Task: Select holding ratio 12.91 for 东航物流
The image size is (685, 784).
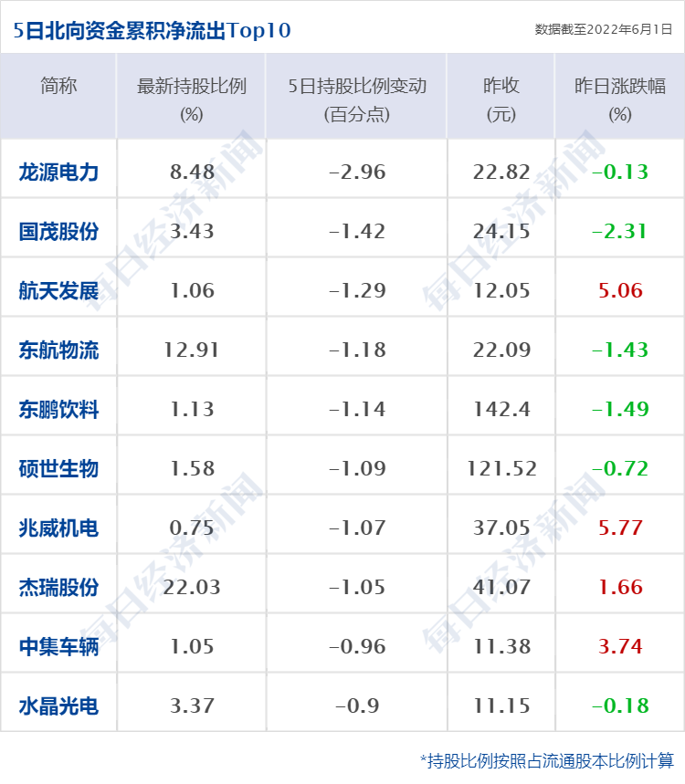Action: (192, 350)
